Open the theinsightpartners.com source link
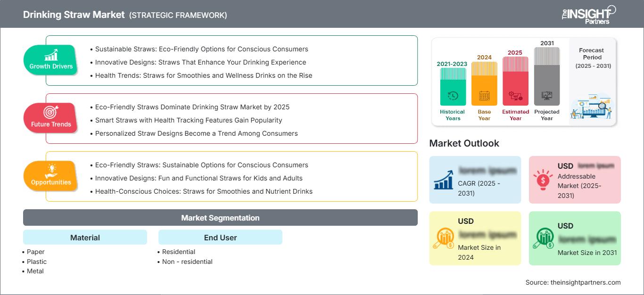Screen dimensions: 644x295 (586, 282)
